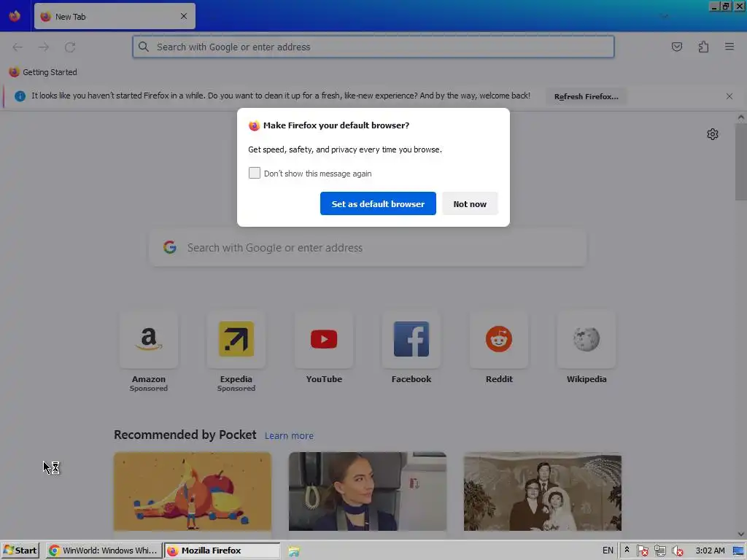Viewport: 747px width, 560px height.
Task: Click the network tray icon
Action: pyautogui.click(x=659, y=551)
